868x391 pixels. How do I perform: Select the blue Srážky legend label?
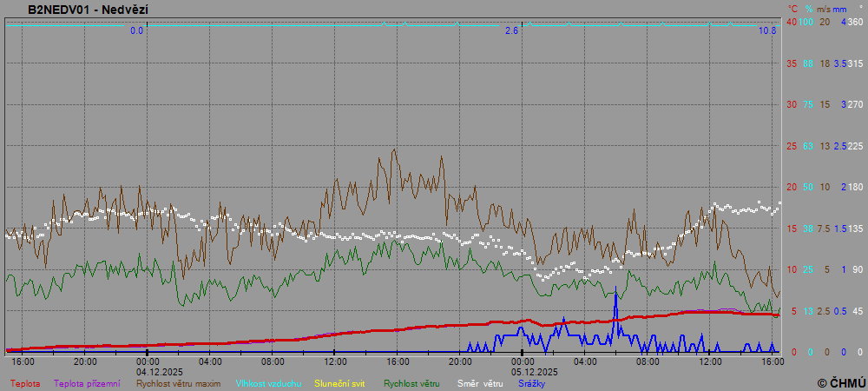[532, 383]
